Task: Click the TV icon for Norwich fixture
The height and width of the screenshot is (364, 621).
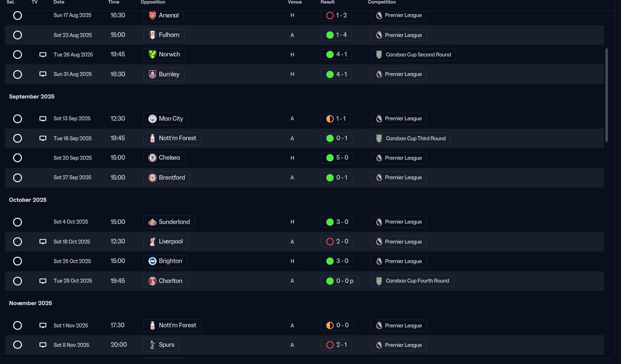Action: 43,55
